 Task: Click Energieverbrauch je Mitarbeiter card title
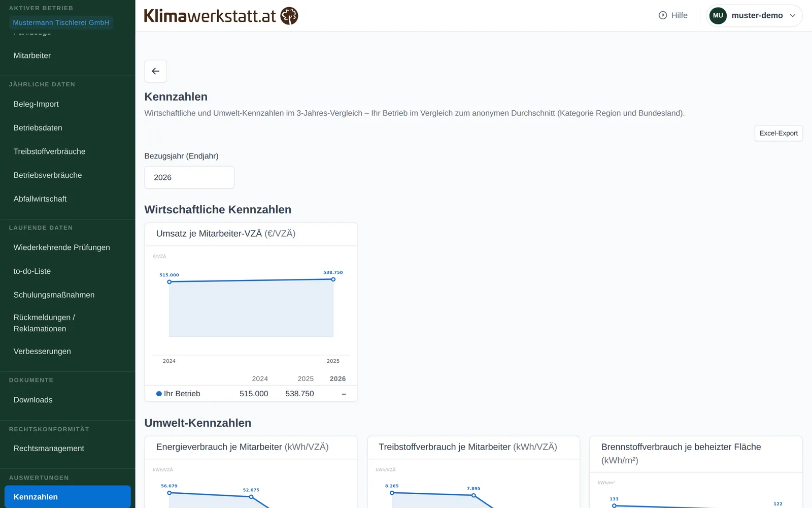tap(242, 447)
